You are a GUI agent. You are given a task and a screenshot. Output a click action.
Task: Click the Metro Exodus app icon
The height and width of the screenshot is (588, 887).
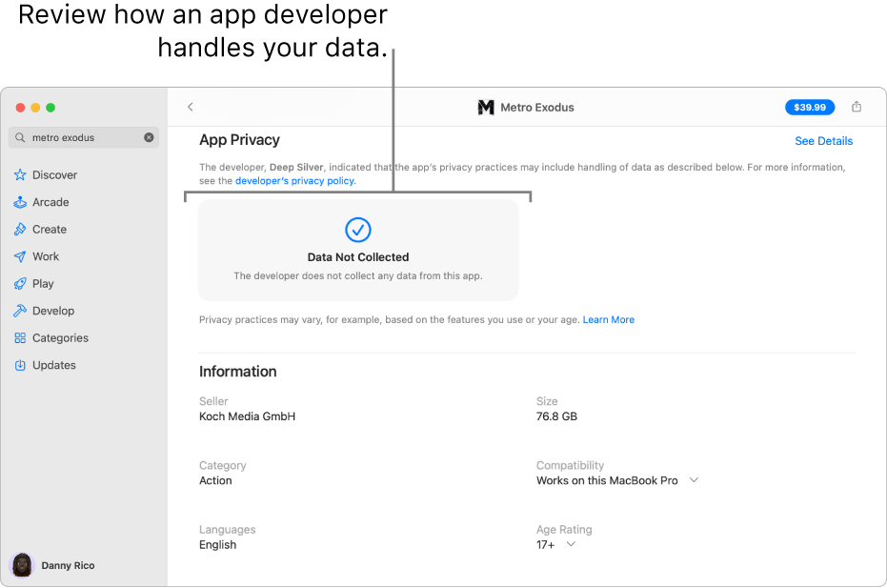[486, 107]
